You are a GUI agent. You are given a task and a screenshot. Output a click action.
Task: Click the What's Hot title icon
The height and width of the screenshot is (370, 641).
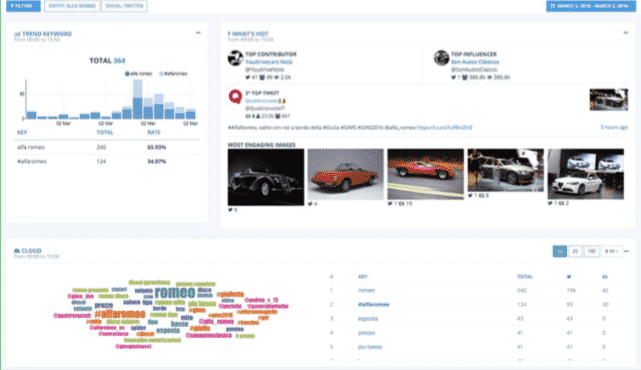229,34
